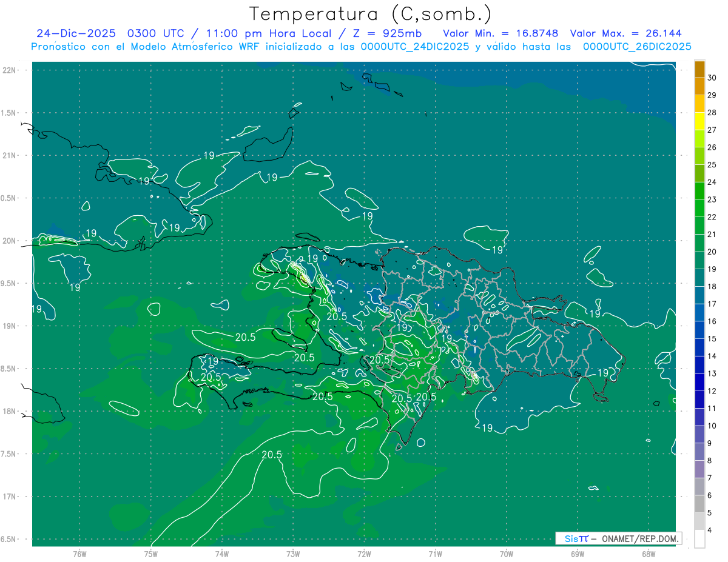The width and height of the screenshot is (728, 562).
Task: Pick the yellow swatch between 27 and 28
Action: point(699,121)
